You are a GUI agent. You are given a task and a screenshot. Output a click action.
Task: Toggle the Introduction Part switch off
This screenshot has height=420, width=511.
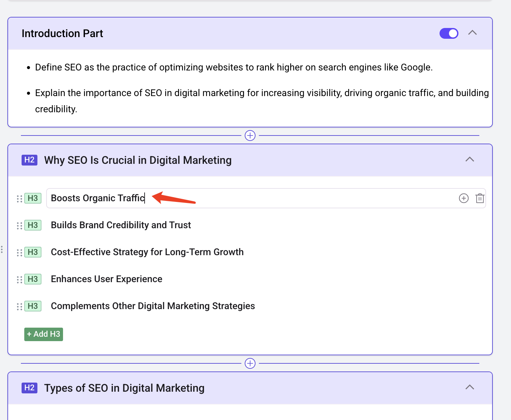449,33
